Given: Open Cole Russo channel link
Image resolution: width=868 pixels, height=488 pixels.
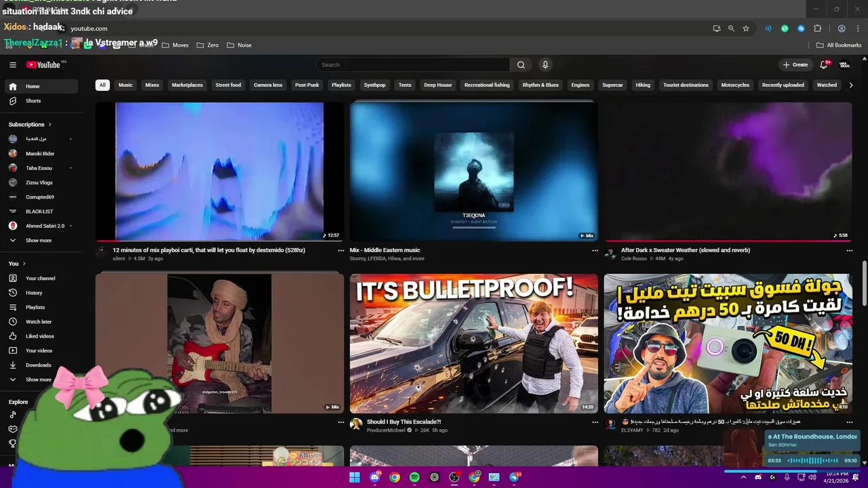Looking at the screenshot, I should pos(634,259).
